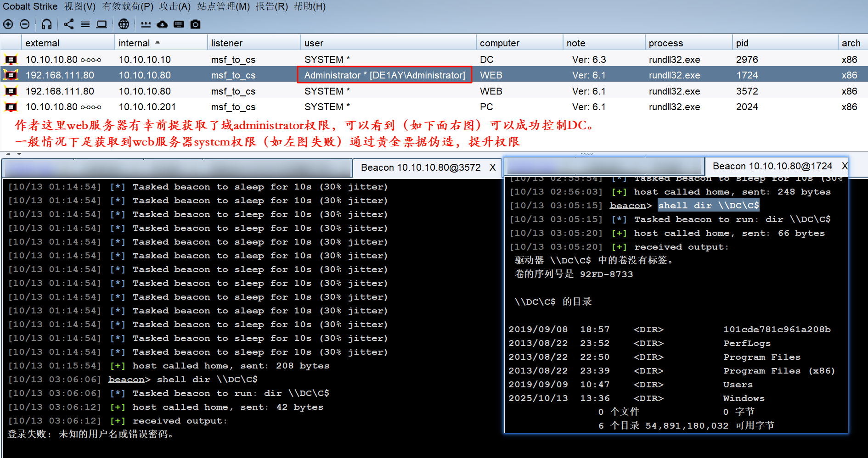
Task: Click directory entry 101cde781c961a208b
Action: (x=777, y=330)
